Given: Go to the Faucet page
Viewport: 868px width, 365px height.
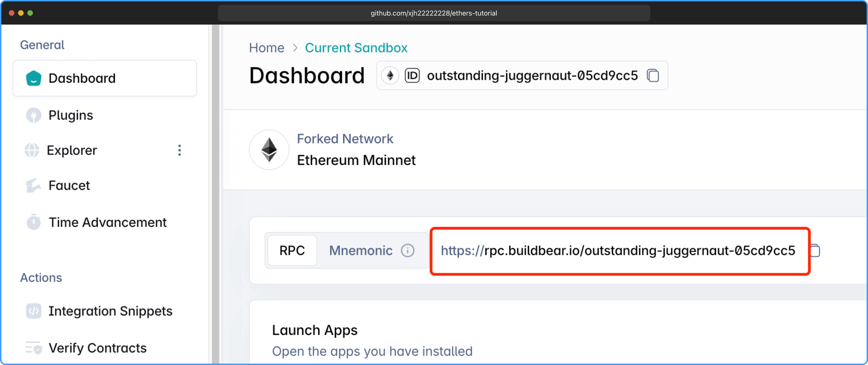Looking at the screenshot, I should 70,186.
